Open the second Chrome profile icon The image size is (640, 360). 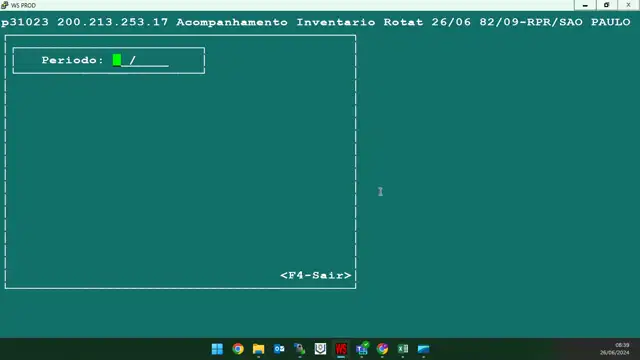point(382,349)
